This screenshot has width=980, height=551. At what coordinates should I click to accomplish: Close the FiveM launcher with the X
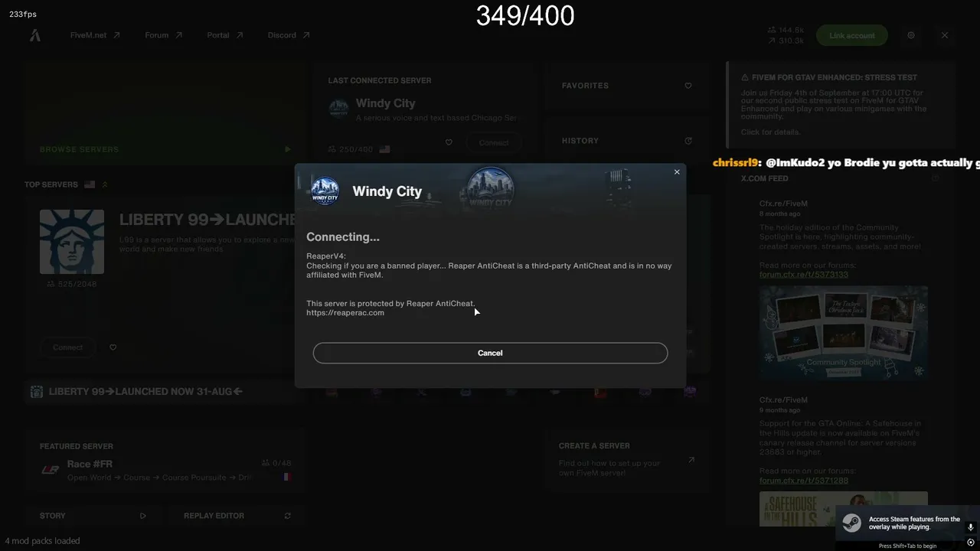(x=945, y=35)
